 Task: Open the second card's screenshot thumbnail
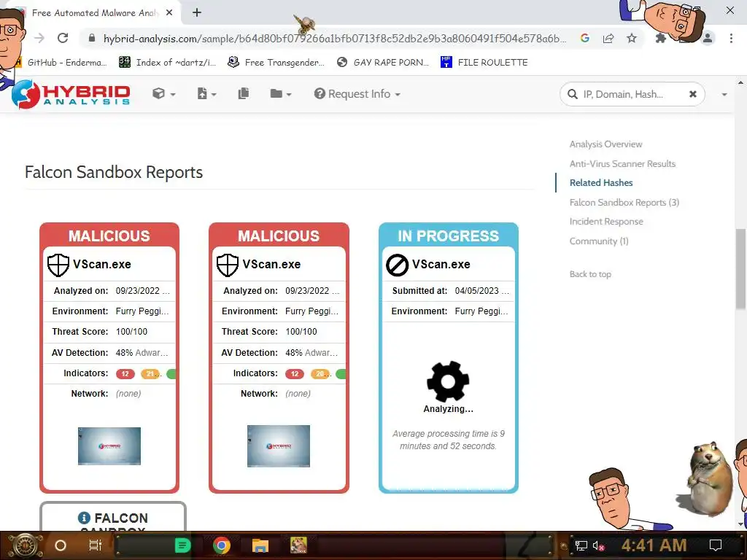point(279,446)
